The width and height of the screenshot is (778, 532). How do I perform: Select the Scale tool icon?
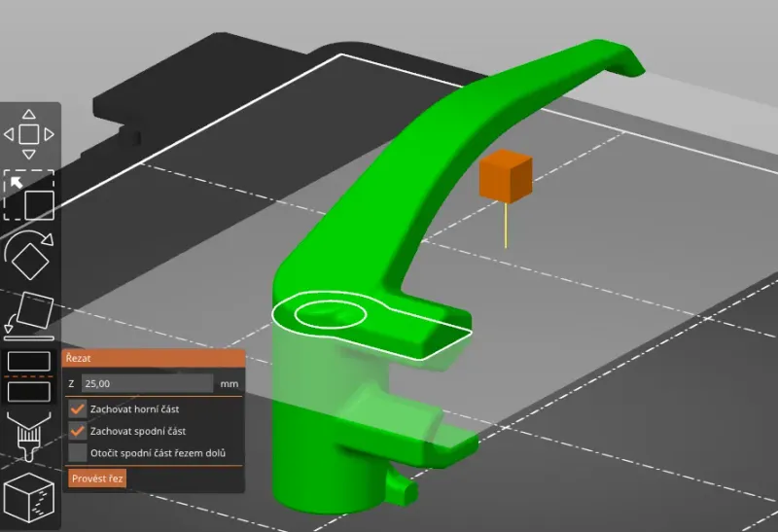click(x=29, y=195)
